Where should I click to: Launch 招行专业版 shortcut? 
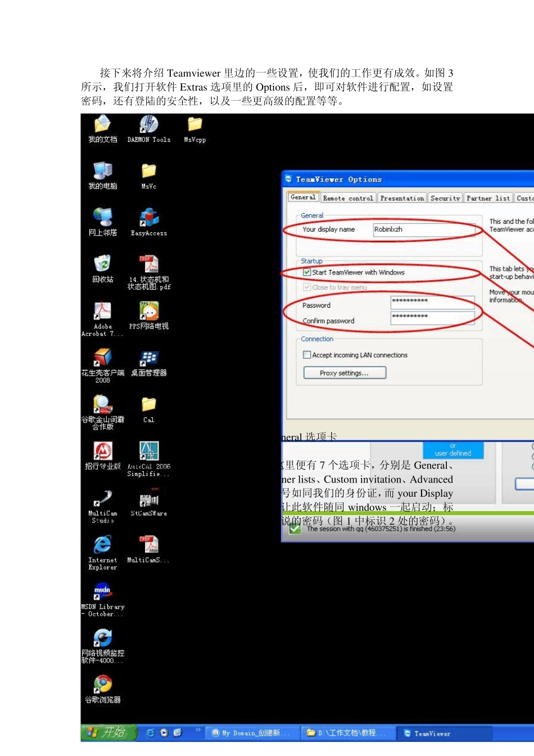point(102,456)
